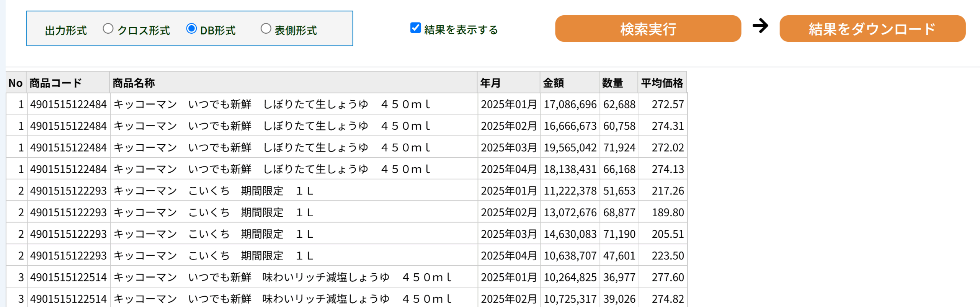Image resolution: width=980 pixels, height=307 pixels.
Task: Click average price 205.51
Action: 663,234
